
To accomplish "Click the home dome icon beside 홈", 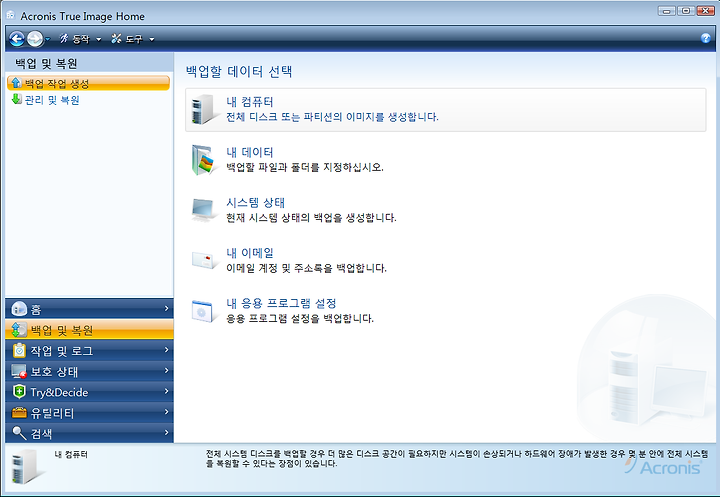I will (x=19, y=309).
